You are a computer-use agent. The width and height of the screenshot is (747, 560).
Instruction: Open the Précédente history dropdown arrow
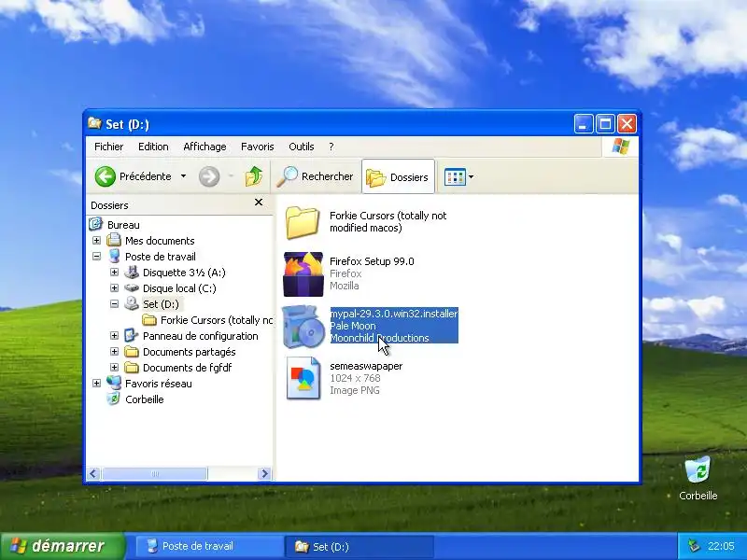click(183, 176)
